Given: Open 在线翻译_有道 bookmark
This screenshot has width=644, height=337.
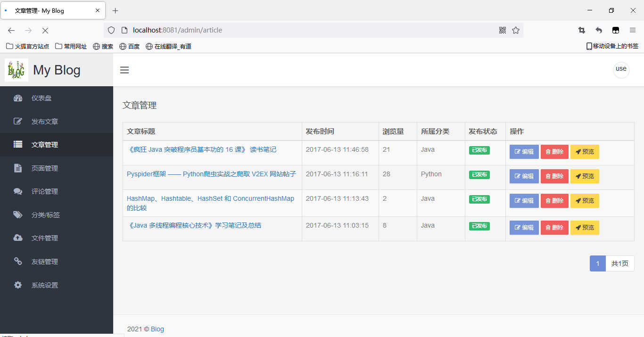Looking at the screenshot, I should pyautogui.click(x=168, y=46).
